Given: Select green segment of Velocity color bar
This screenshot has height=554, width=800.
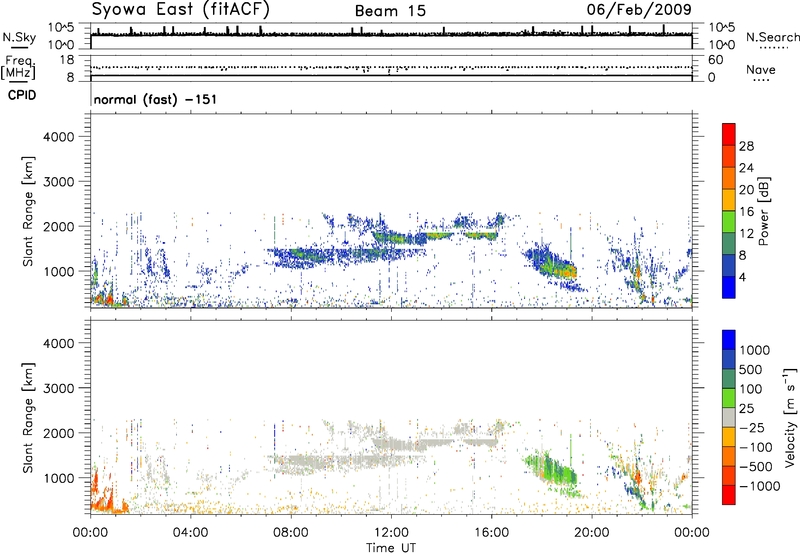Looking at the screenshot, I should (x=729, y=398).
